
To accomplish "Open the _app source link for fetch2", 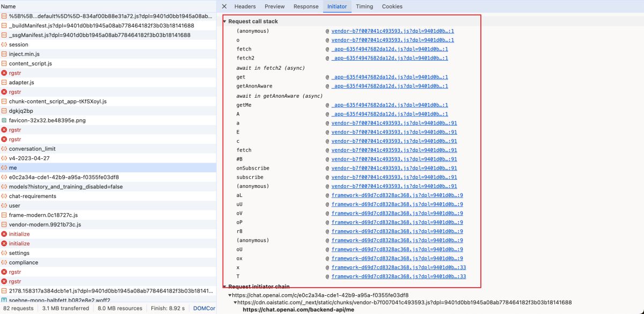I will point(390,58).
